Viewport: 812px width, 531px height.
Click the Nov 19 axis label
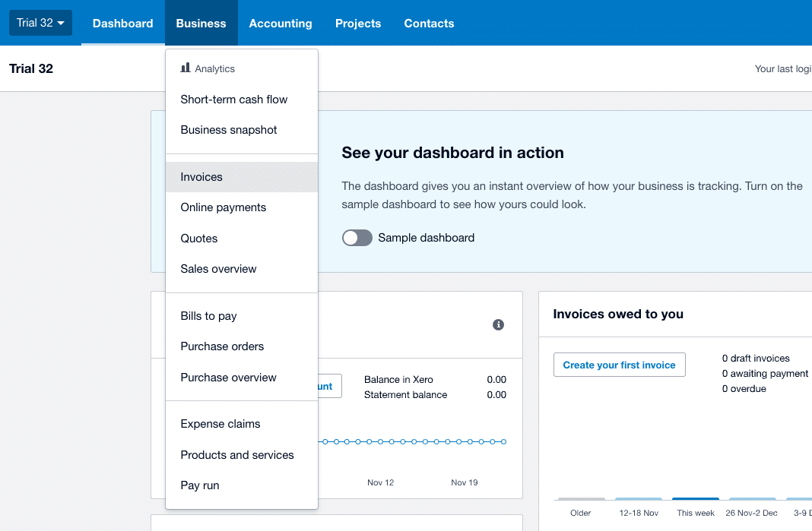tap(464, 482)
